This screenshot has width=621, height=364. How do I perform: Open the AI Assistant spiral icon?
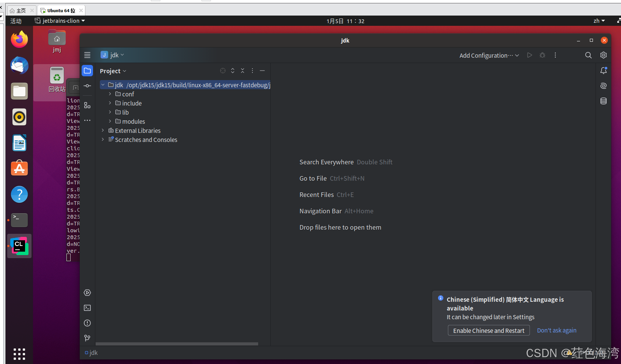pos(604,86)
